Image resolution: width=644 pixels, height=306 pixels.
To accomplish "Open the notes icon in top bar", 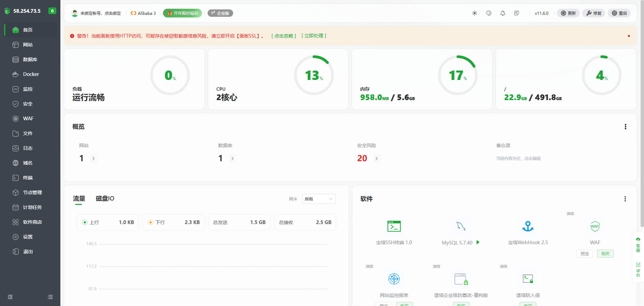I will pyautogui.click(x=517, y=13).
